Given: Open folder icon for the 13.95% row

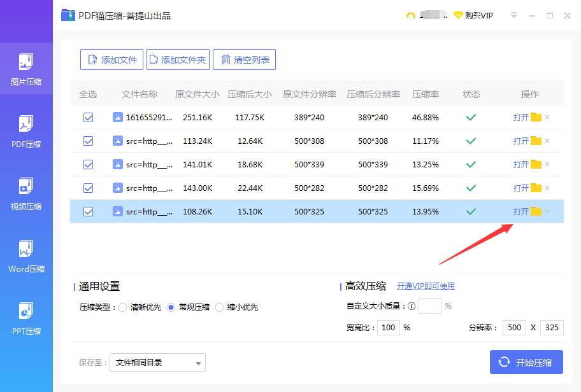Looking at the screenshot, I should (x=536, y=211).
